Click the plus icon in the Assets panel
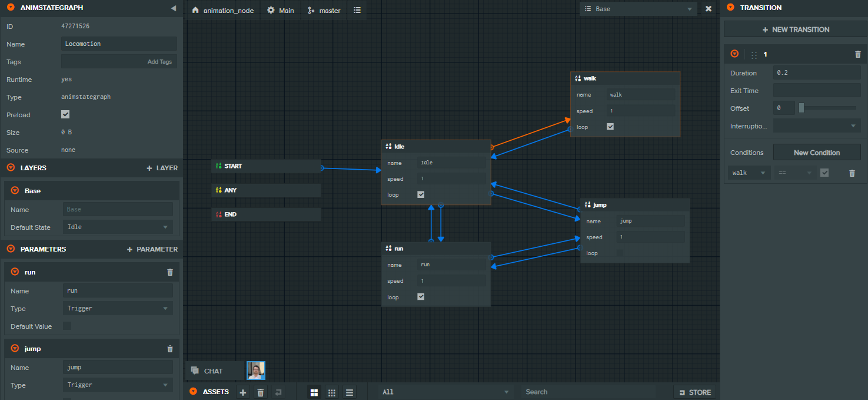868x400 pixels. [242, 392]
